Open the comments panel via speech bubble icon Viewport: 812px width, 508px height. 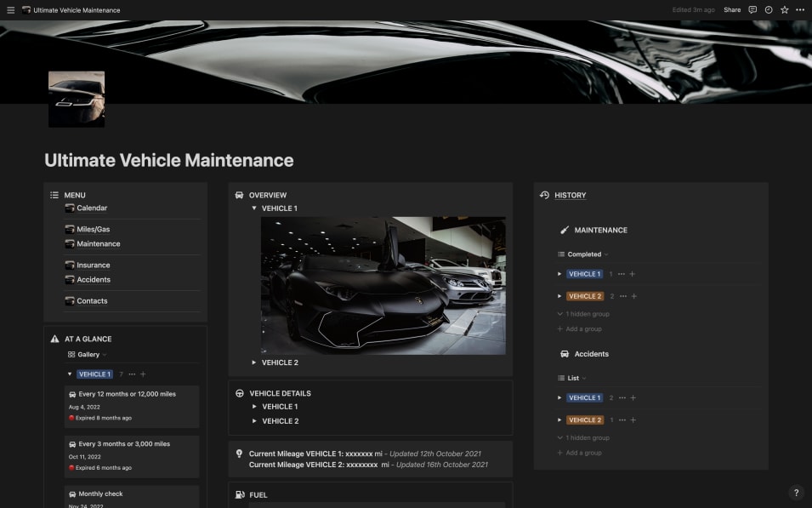click(752, 9)
